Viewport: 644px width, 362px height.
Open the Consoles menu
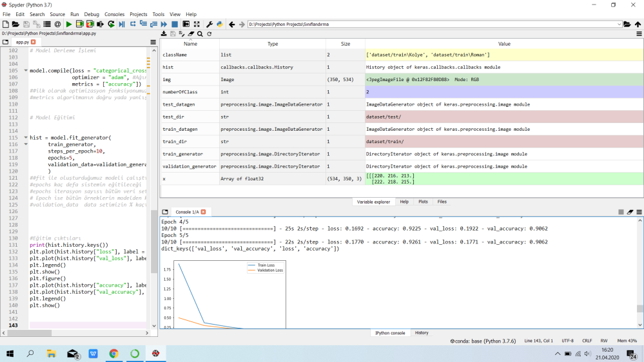[x=114, y=14]
